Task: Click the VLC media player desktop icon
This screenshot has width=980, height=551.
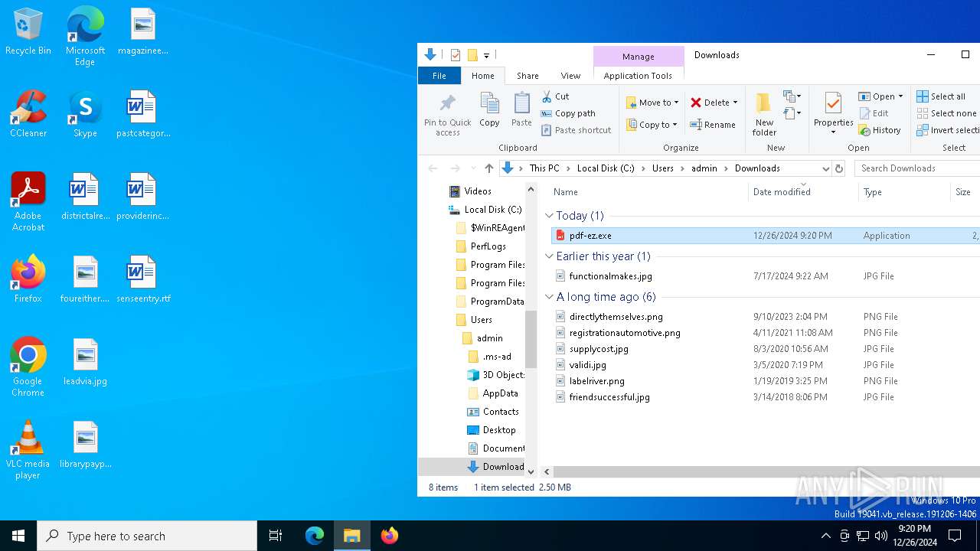Action: pos(28,450)
